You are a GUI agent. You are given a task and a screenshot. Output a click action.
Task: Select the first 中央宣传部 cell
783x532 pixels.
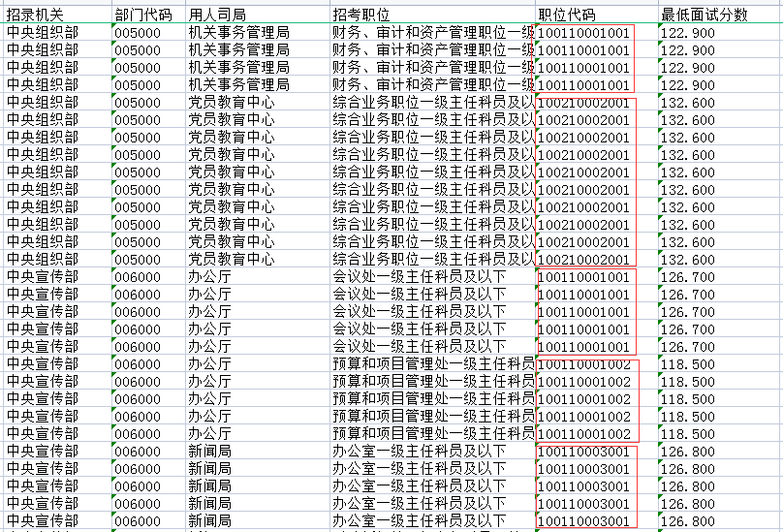pyautogui.click(x=57, y=277)
